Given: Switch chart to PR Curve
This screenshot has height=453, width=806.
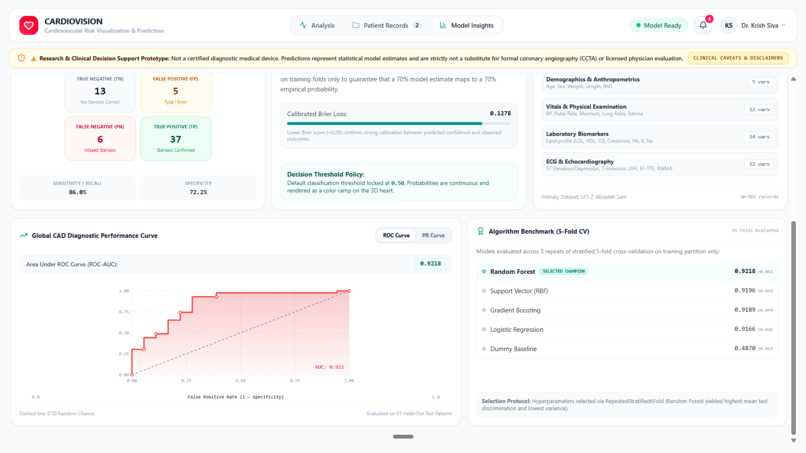Looking at the screenshot, I should pyautogui.click(x=433, y=235).
